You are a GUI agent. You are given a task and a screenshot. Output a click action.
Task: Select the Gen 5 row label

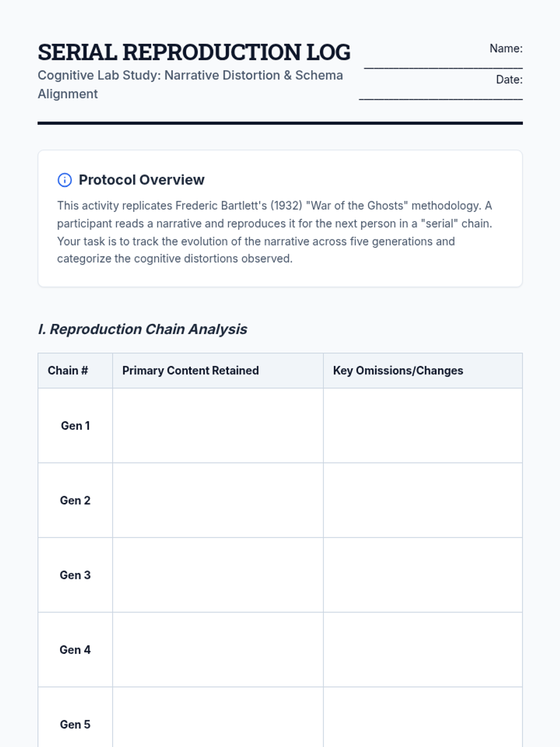click(75, 725)
